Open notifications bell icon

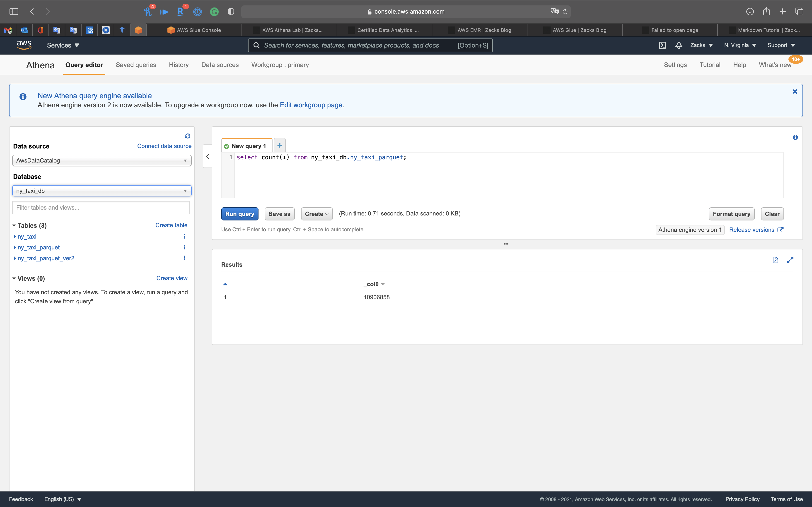tap(679, 45)
